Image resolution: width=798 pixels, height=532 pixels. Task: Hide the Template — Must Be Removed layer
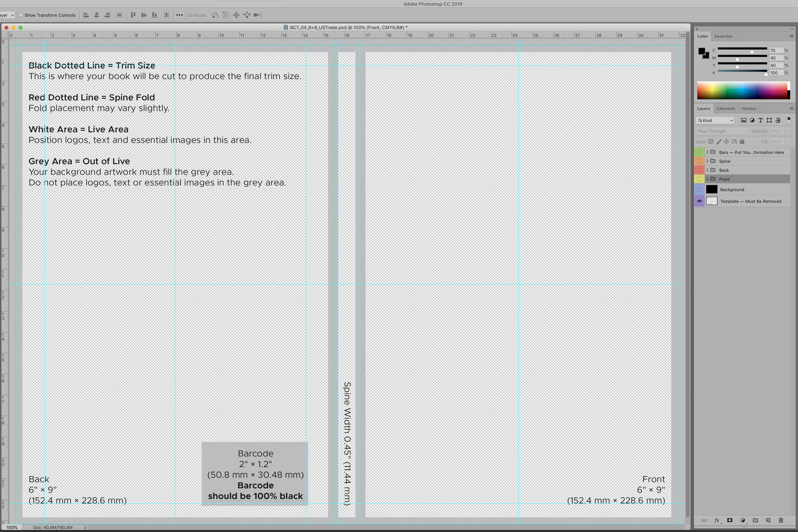coord(699,201)
